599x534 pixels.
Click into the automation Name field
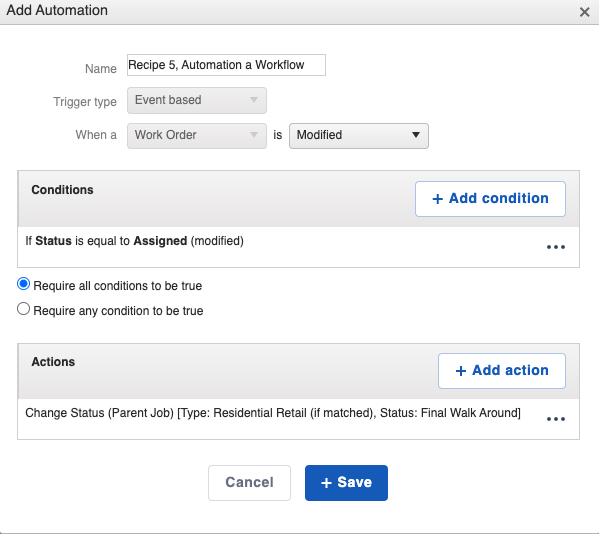click(x=226, y=65)
